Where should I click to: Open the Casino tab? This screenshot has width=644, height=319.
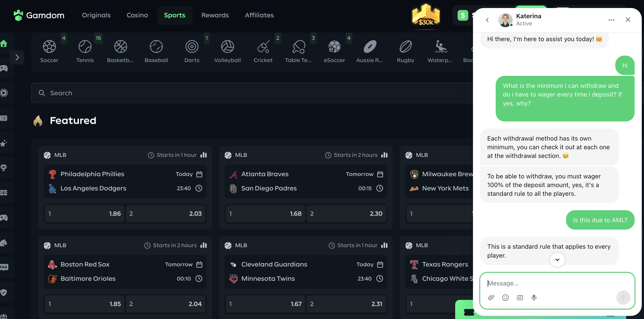[x=137, y=15]
